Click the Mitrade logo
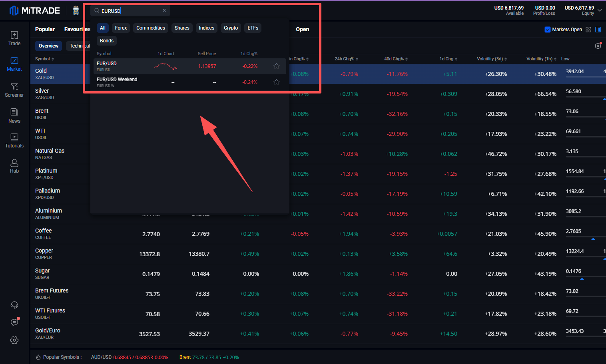The height and width of the screenshot is (364, 606). (x=35, y=10)
